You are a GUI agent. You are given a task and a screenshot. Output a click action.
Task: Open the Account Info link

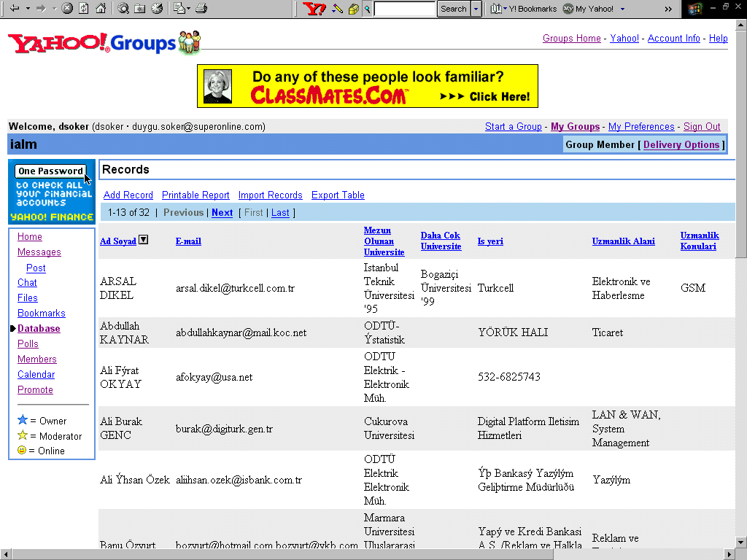tap(673, 38)
